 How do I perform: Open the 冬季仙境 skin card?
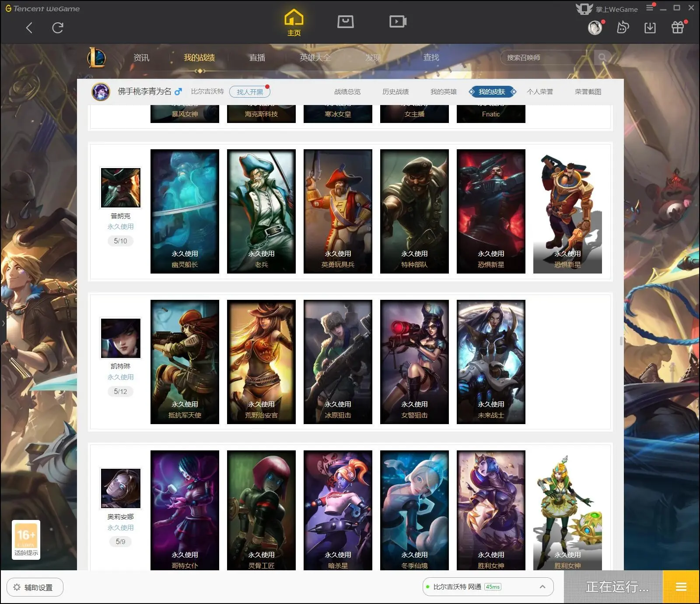414,510
